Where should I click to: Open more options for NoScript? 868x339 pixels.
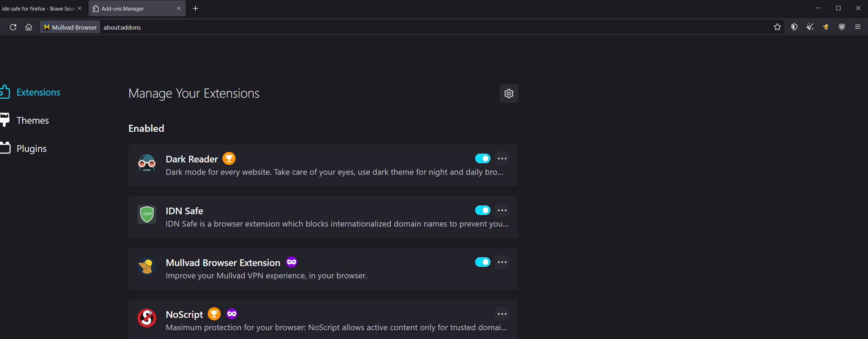tap(502, 314)
